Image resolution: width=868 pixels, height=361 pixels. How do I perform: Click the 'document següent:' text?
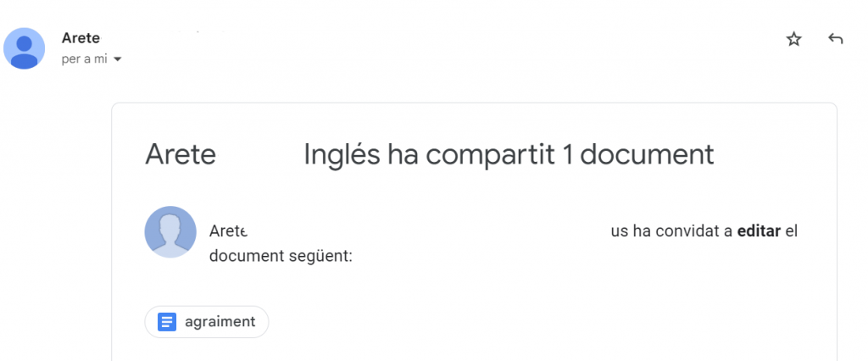coord(281,254)
